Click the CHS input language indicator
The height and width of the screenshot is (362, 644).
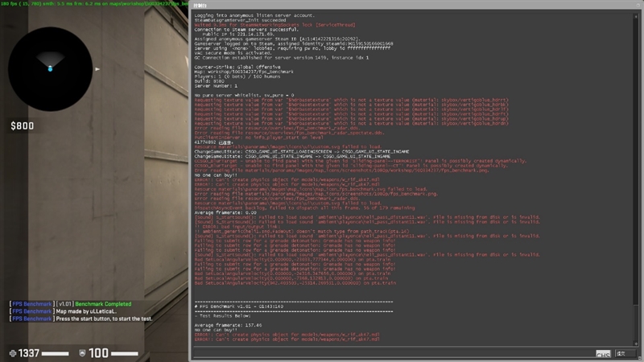pos(603,354)
